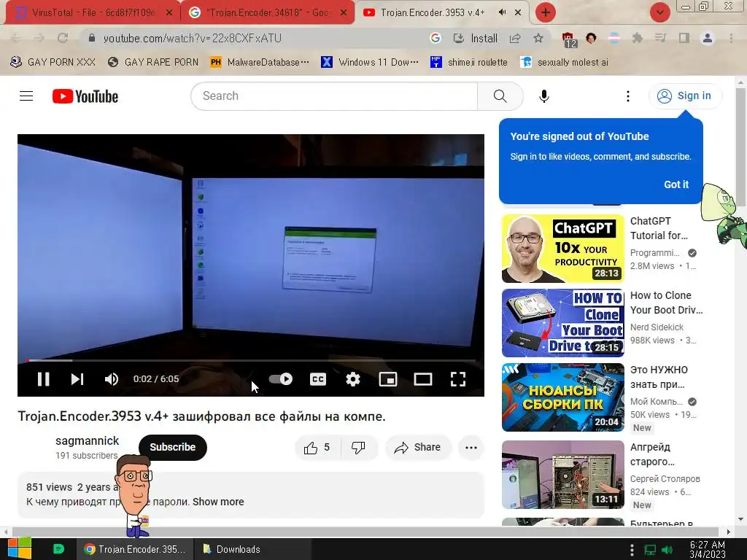
Task: Open the video player settings gear
Action: tap(353, 379)
